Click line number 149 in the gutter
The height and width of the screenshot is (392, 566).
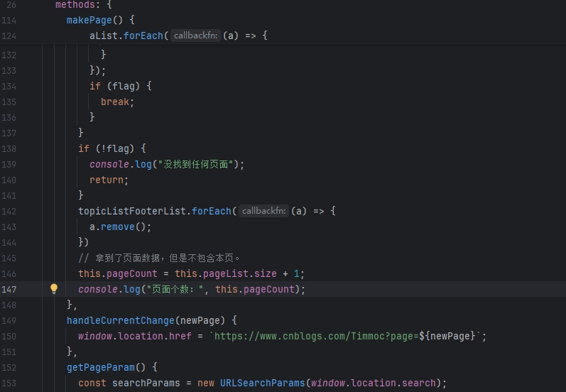(9, 320)
